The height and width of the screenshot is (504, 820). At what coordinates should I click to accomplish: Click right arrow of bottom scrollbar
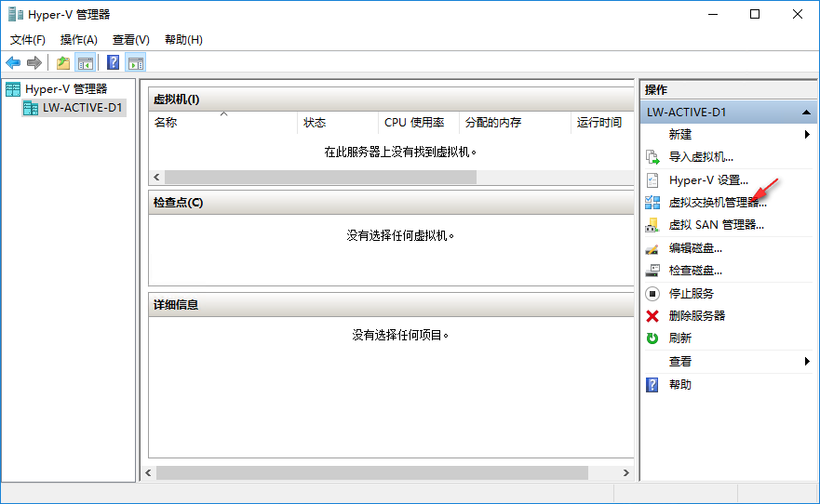(x=626, y=472)
